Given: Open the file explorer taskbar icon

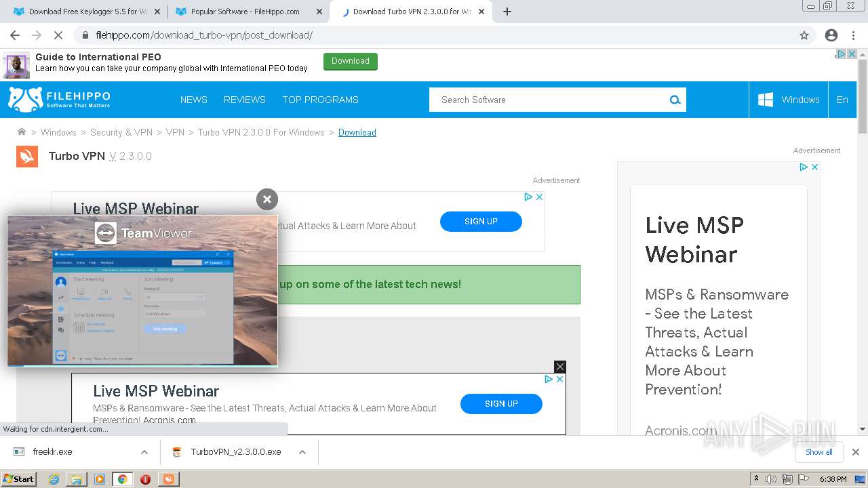Looking at the screenshot, I should [x=77, y=479].
